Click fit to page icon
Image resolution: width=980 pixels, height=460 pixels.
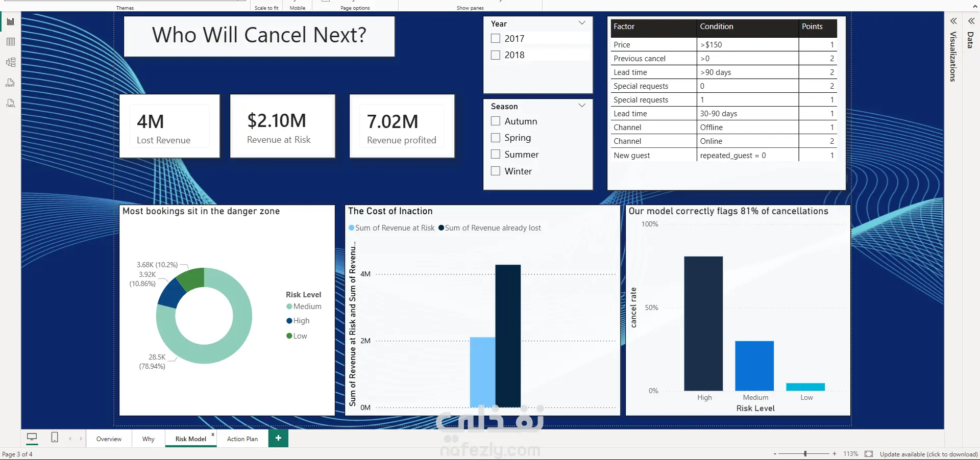coord(869,454)
